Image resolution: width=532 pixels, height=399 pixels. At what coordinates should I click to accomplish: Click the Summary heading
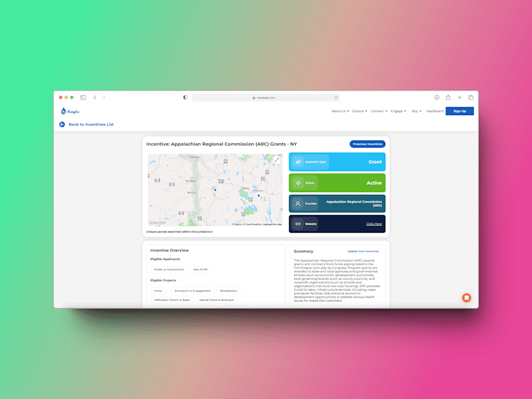point(303,251)
